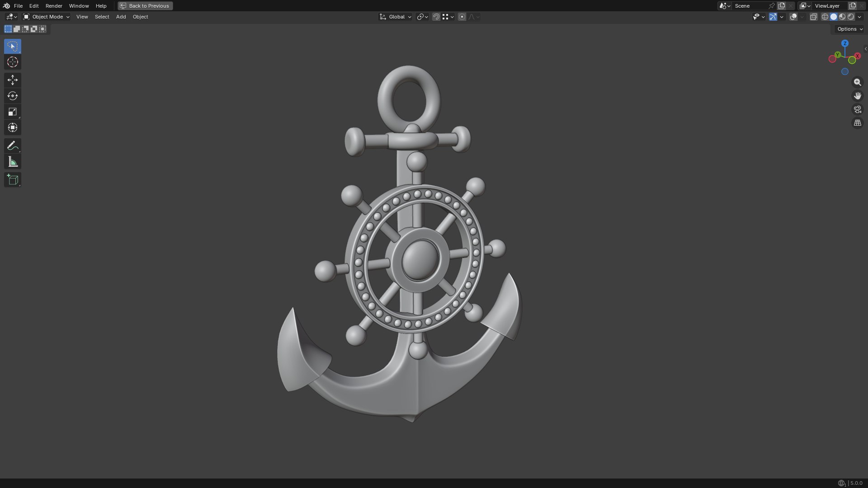The height and width of the screenshot is (488, 868).
Task: Activate the Scale tool
Action: click(12, 112)
